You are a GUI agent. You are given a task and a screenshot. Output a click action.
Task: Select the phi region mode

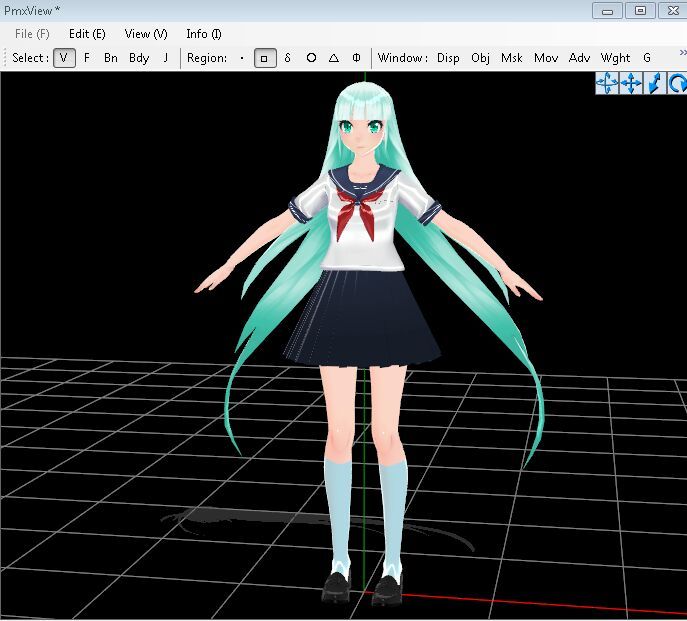coord(356,58)
